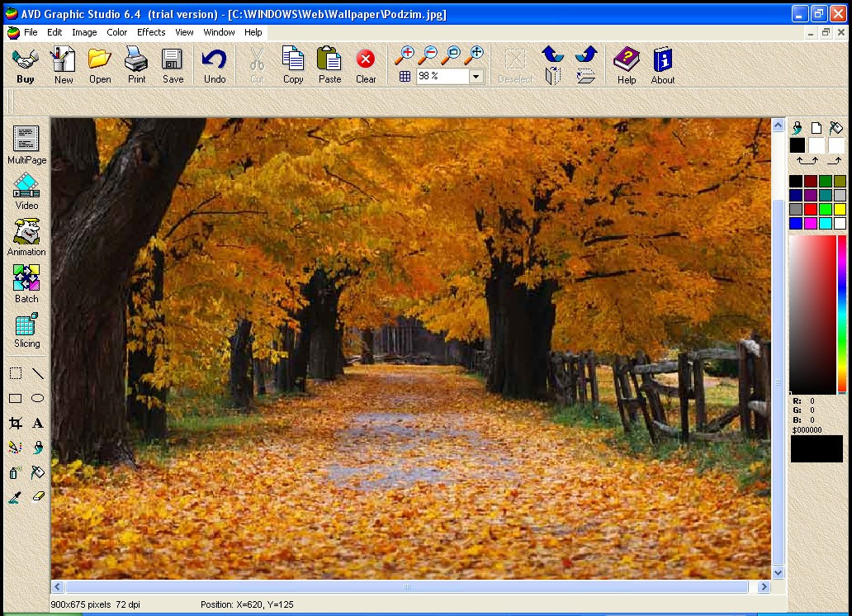Open the About info icon

[x=663, y=65]
